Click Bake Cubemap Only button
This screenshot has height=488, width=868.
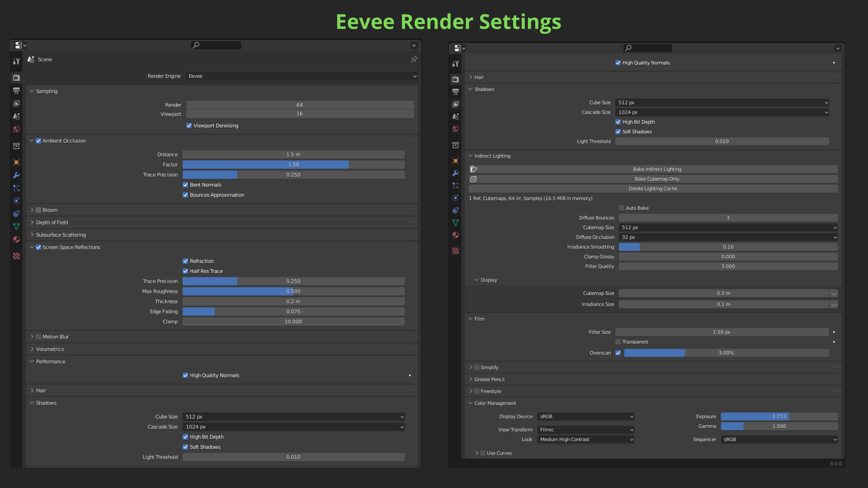coord(653,179)
